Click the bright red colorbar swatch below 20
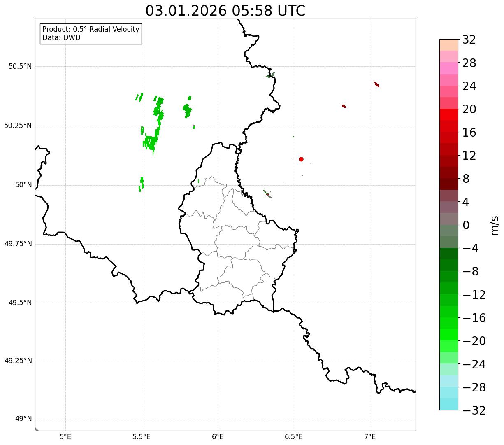Screen dimensions: 504x445 (x=449, y=114)
